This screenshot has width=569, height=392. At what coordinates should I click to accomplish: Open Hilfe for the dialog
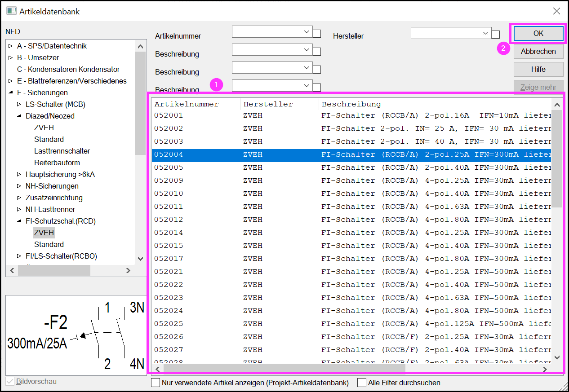tap(538, 69)
